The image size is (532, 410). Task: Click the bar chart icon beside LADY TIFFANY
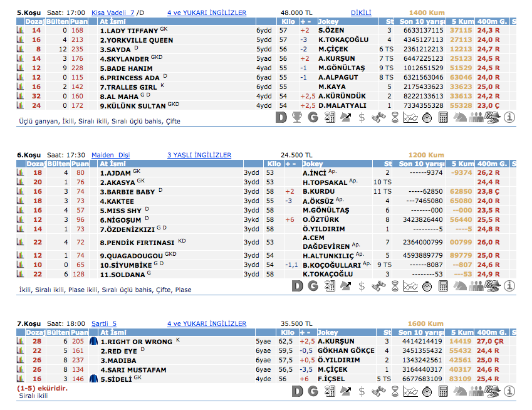point(19,30)
